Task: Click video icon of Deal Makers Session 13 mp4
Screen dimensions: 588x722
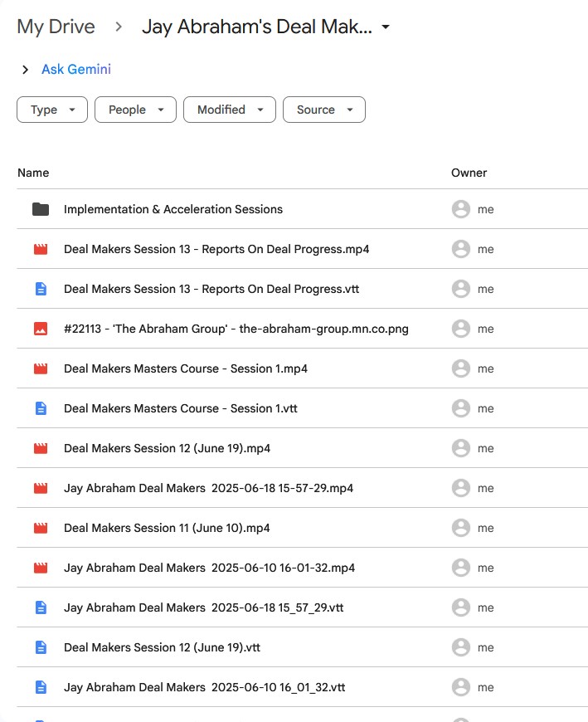Action: 41,249
